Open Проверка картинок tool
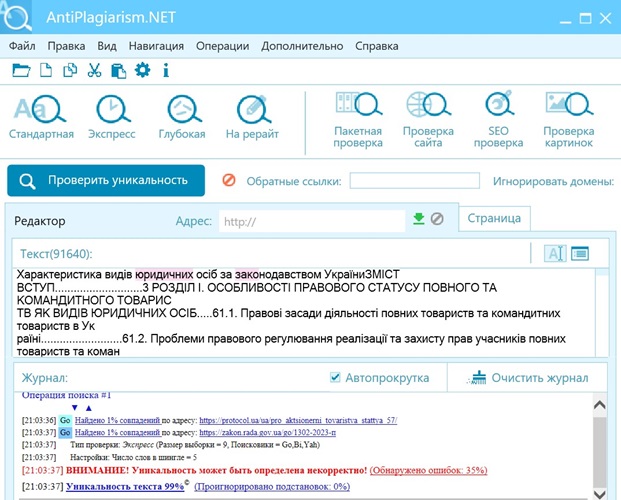Screen dimensions: 621x500 pos(569,120)
